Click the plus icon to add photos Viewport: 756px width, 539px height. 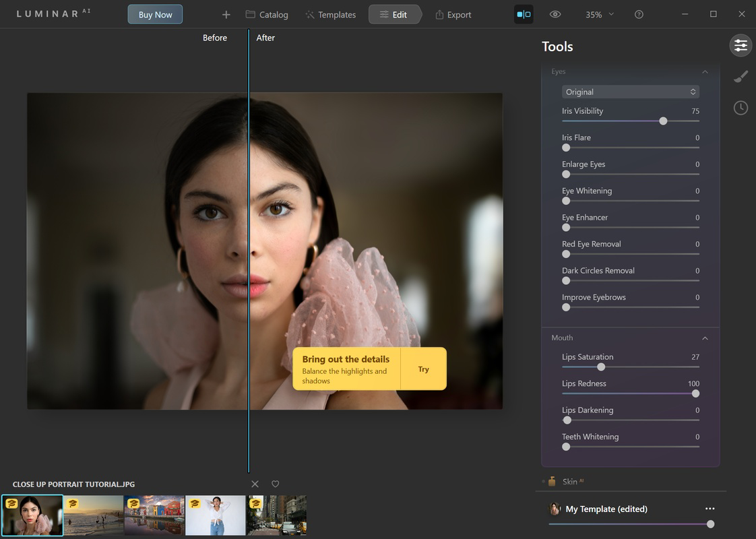[226, 13]
